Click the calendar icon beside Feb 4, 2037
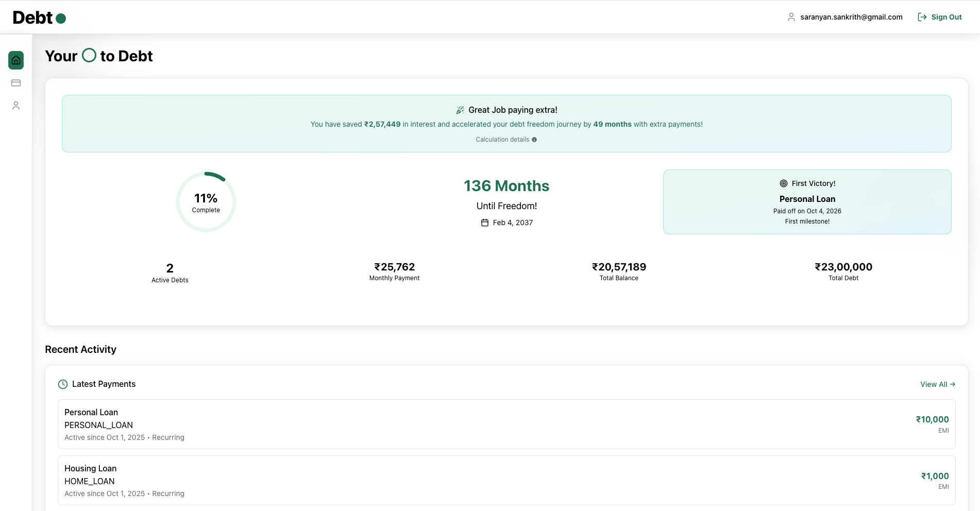 [485, 223]
